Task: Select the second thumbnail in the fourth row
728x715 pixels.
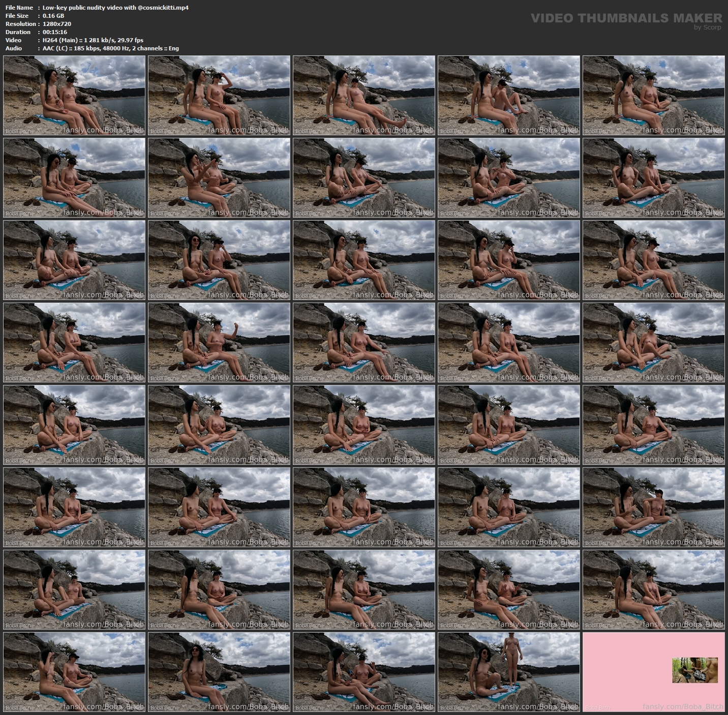Action: click(219, 343)
